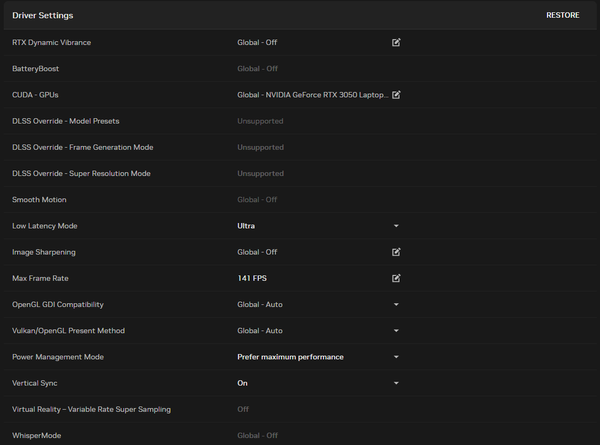Click the edit icon for RTX Dynamic Vibrance
The image size is (600, 445).
(396, 43)
